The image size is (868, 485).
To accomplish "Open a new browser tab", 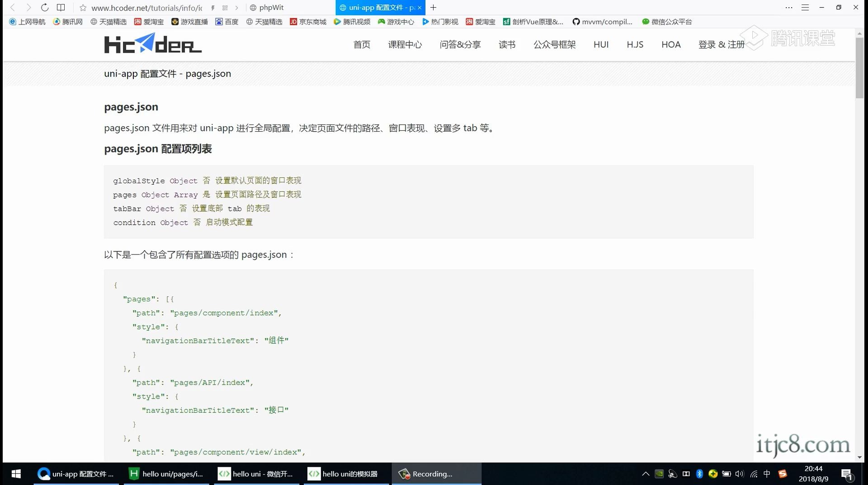I will 433,8.
